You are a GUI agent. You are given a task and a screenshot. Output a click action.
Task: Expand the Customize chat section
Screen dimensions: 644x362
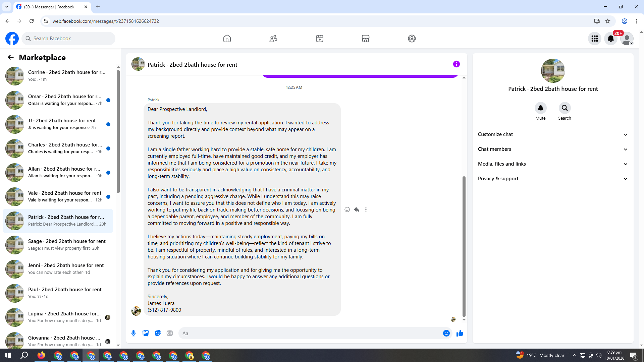(x=552, y=134)
